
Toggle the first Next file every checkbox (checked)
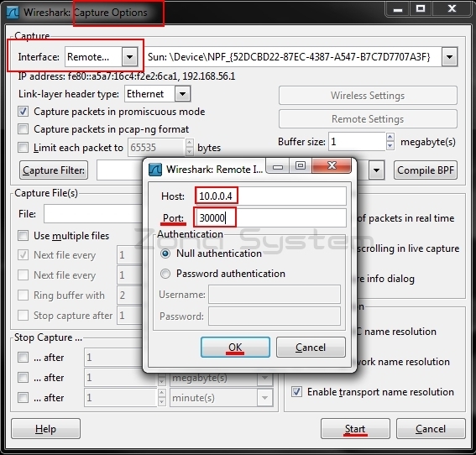(23, 255)
